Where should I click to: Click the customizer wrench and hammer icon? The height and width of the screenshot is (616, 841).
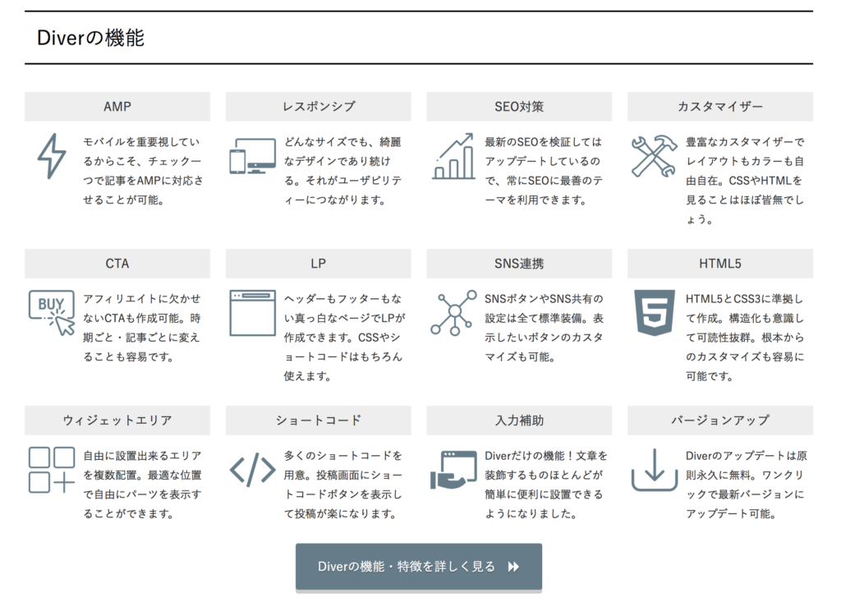655,155
